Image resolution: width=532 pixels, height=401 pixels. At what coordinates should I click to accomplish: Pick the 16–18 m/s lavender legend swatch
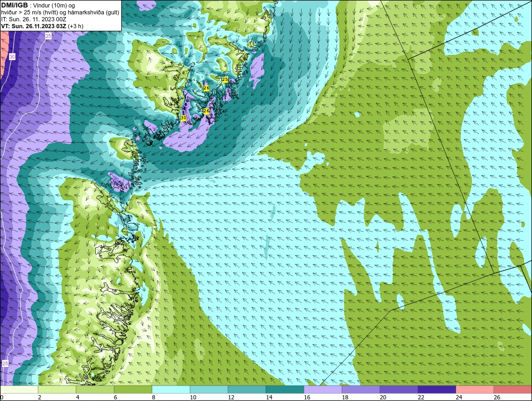click(323, 389)
